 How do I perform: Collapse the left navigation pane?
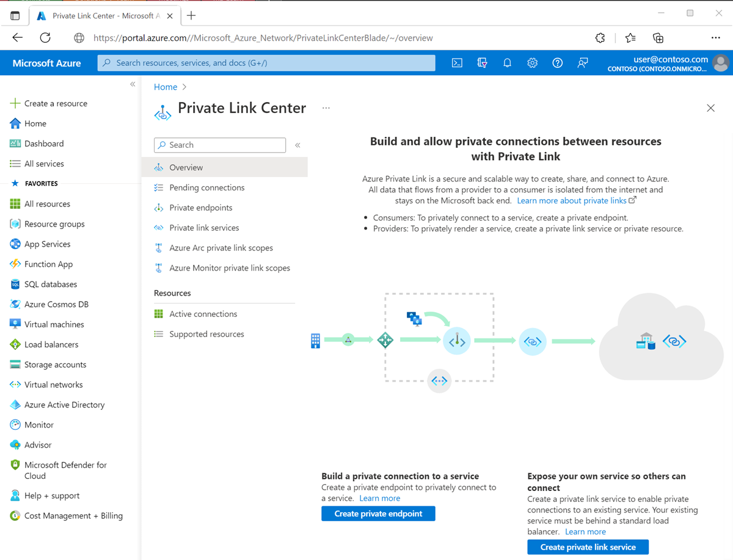133,84
